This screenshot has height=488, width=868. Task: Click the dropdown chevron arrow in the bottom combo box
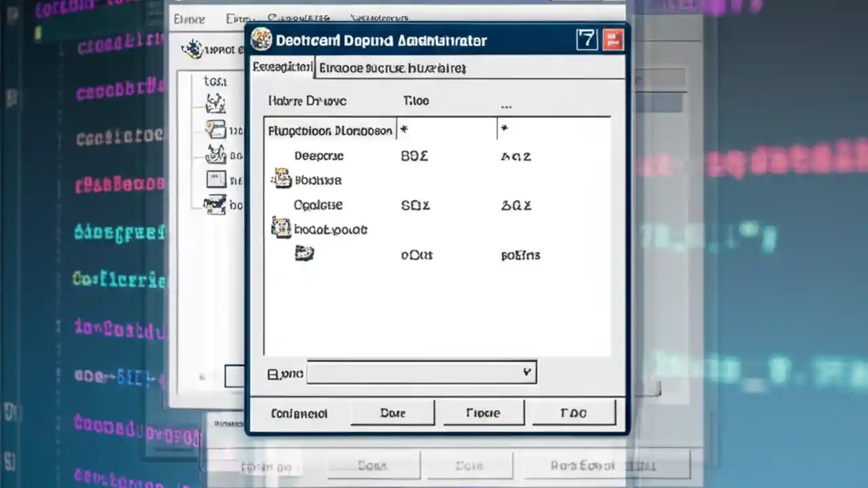(526, 372)
